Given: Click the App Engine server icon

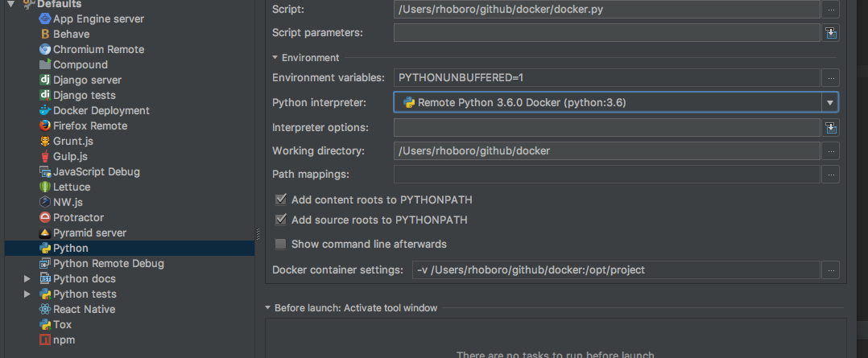Looking at the screenshot, I should [x=45, y=19].
